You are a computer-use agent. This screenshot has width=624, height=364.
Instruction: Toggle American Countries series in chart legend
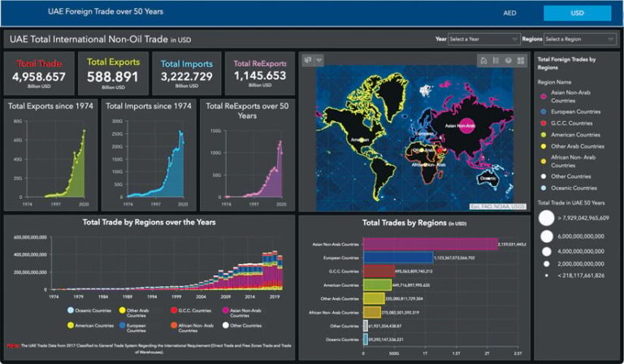coord(90,326)
